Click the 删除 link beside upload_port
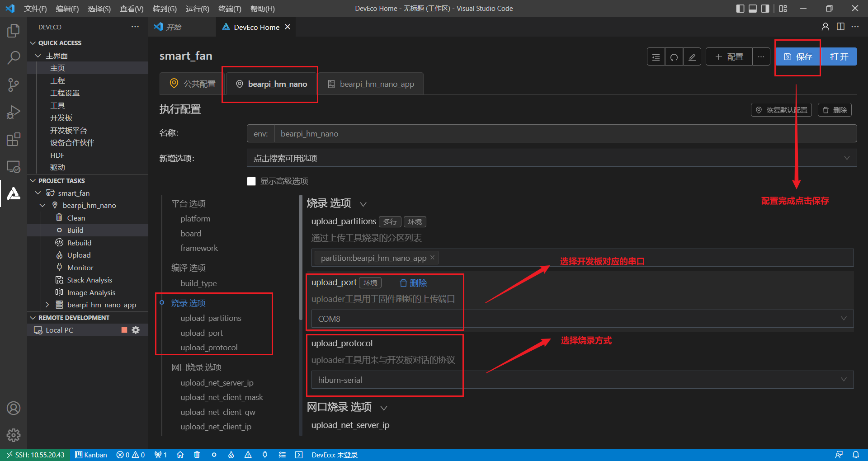The width and height of the screenshot is (868, 461). 413,283
